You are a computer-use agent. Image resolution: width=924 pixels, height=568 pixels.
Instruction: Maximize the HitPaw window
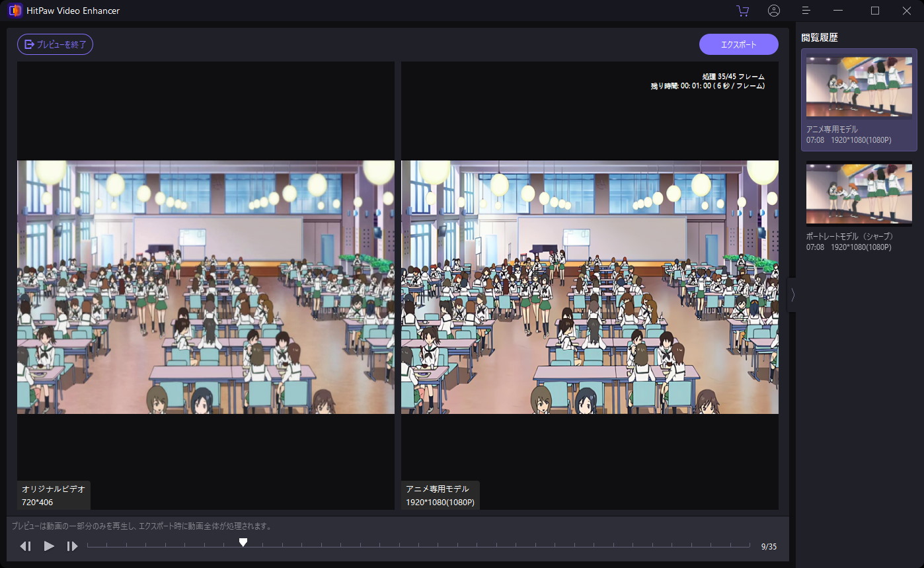(x=875, y=11)
